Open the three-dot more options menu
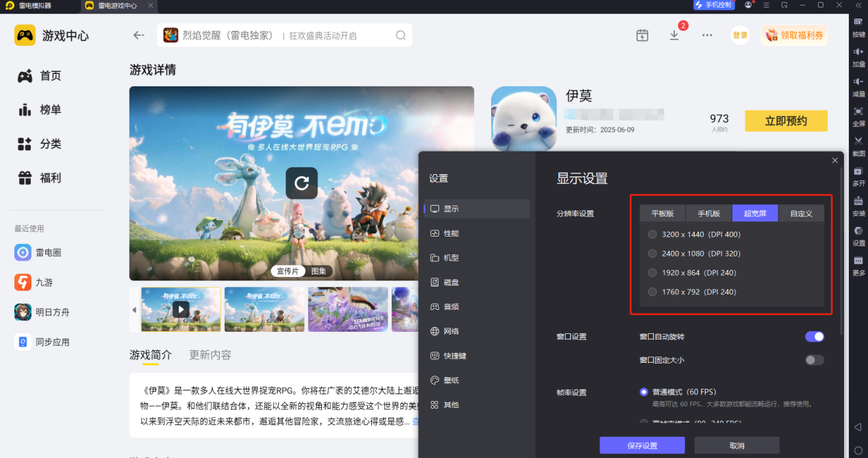Screen dimensions: 868x458 point(706,34)
